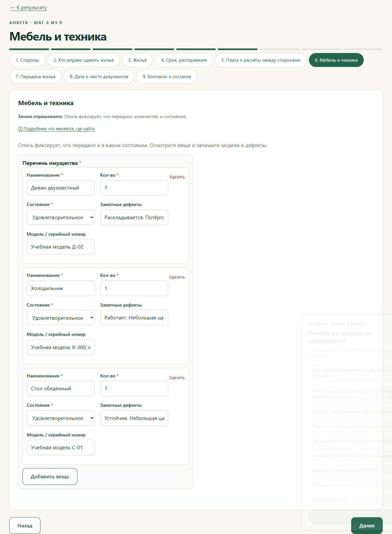This screenshot has height=534, width=392.
Task: Go to "9. Контакты и согласие" step
Action: point(167,76)
